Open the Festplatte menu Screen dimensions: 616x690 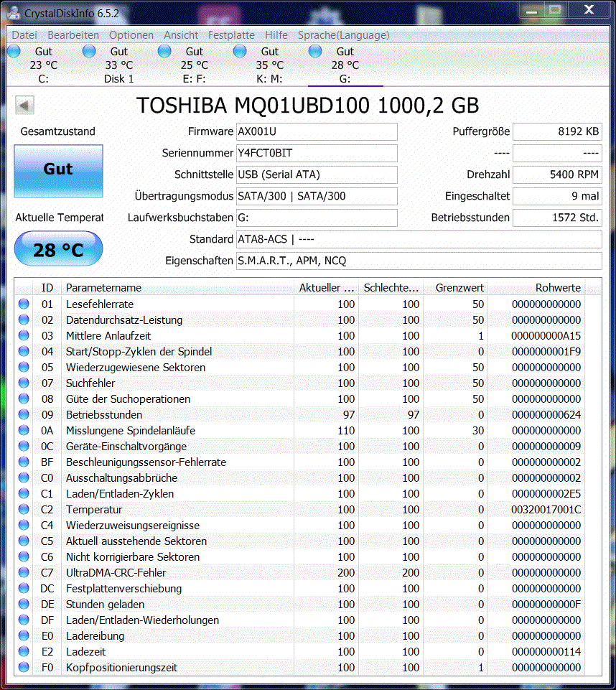[x=231, y=34]
